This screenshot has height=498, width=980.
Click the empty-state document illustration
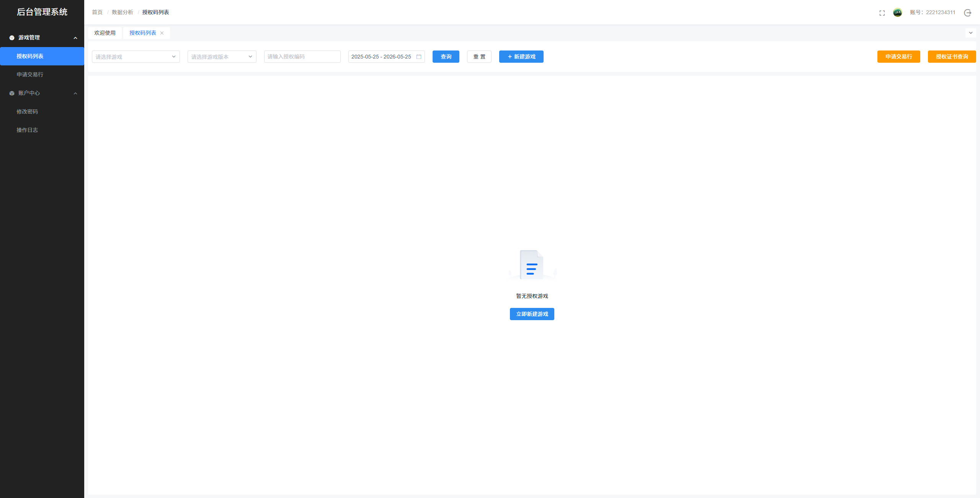coord(532,264)
